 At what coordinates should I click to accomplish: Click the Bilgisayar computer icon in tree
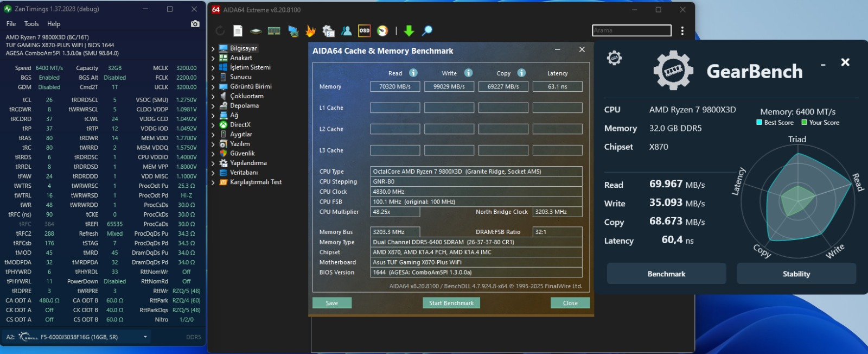click(x=223, y=48)
